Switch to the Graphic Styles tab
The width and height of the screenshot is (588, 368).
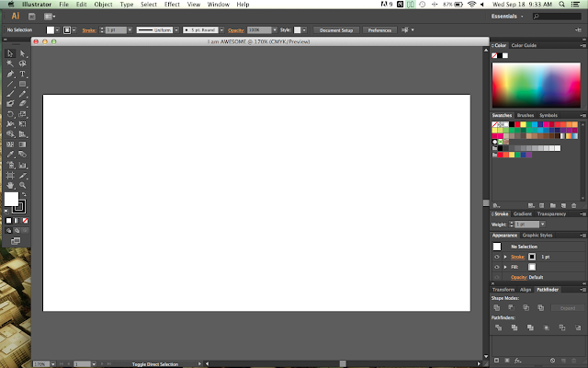click(537, 236)
